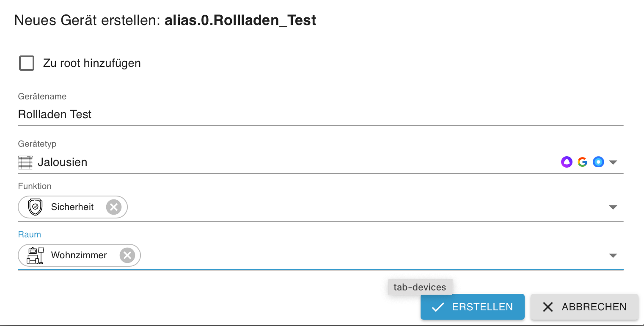Remove the Wohnzimmer chip

[x=127, y=255]
